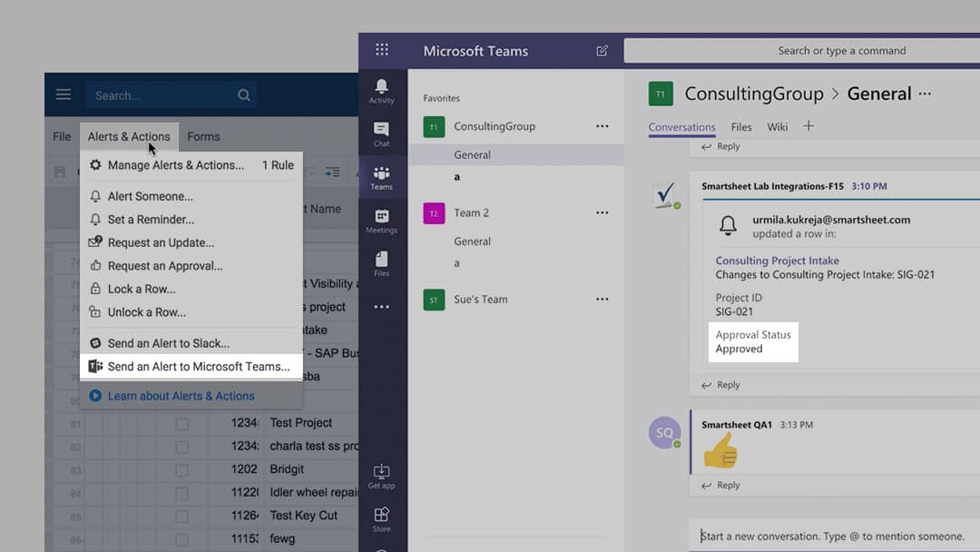Toggle checkbox in fewg row

pyautogui.click(x=181, y=539)
